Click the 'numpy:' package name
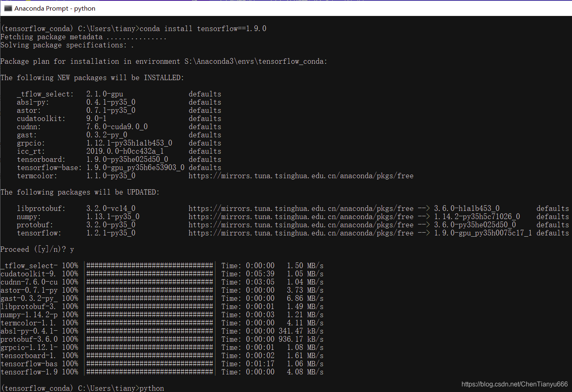 click(29, 217)
